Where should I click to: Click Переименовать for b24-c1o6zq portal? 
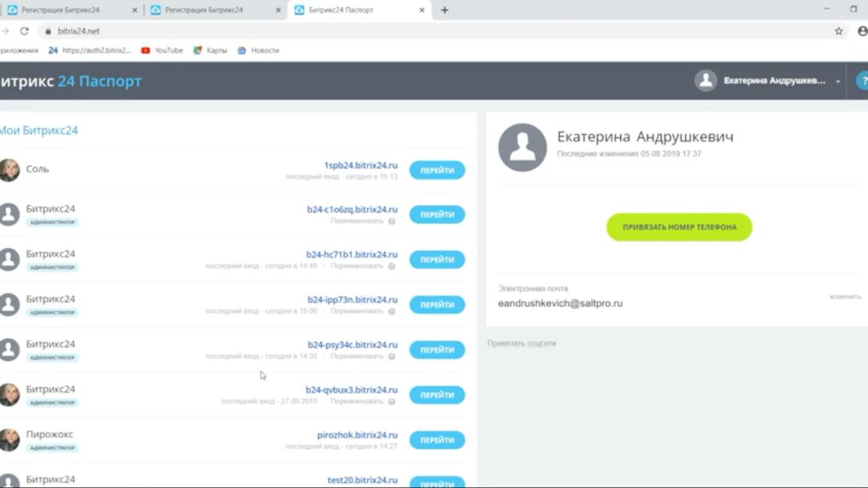click(357, 221)
